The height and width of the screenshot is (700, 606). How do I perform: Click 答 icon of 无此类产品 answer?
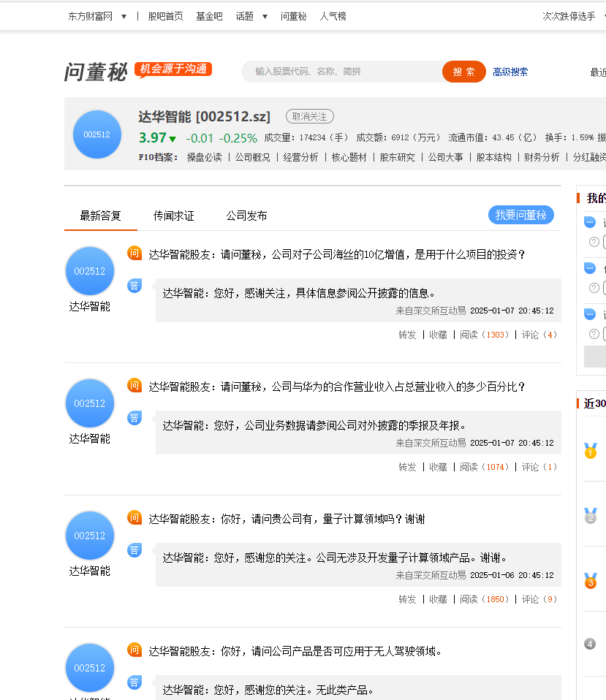(x=135, y=682)
